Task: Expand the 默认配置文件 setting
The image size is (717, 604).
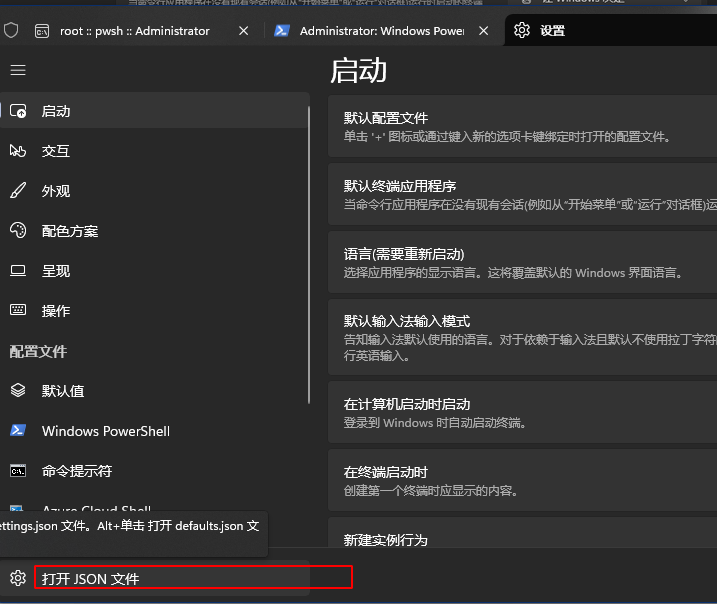Action: point(522,127)
